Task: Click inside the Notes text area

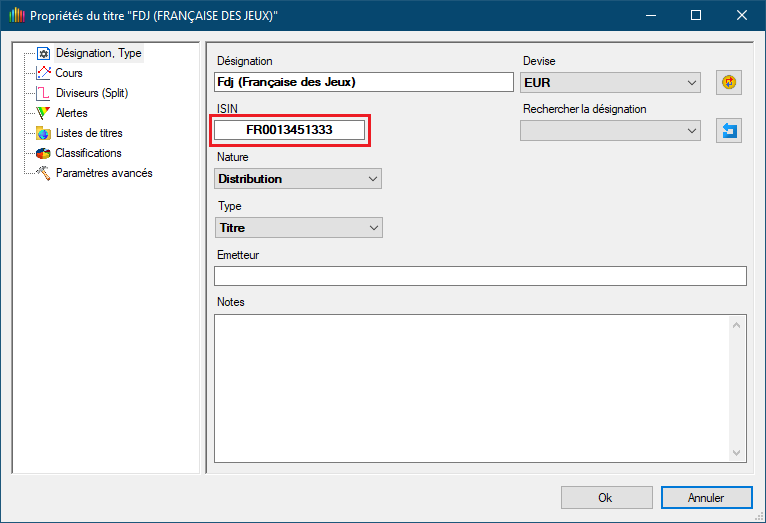Action: (470, 387)
